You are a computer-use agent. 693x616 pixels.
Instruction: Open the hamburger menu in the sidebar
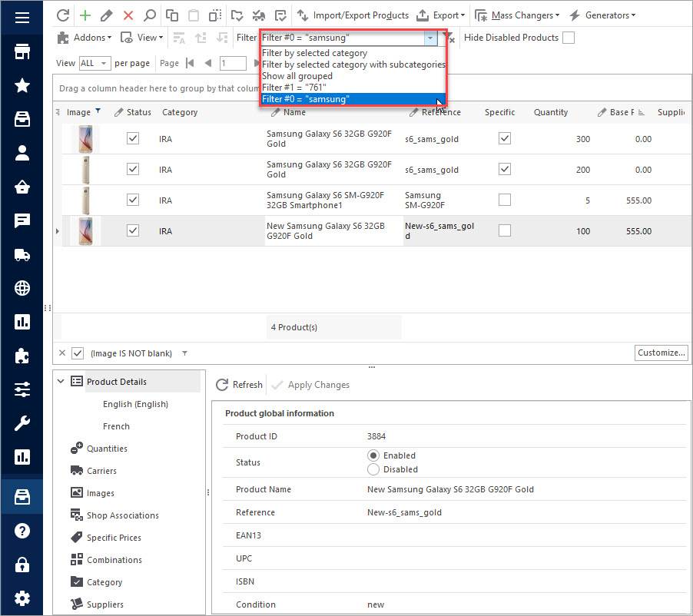click(22, 18)
